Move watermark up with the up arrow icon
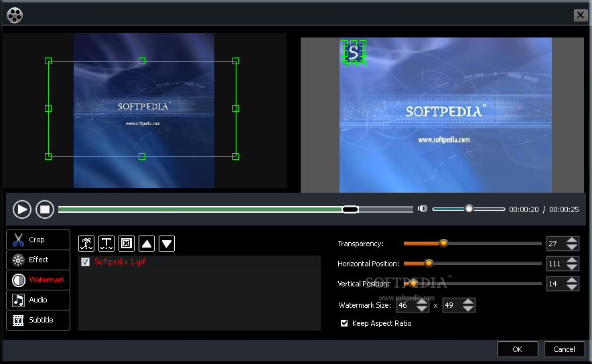592x364 pixels. click(147, 244)
